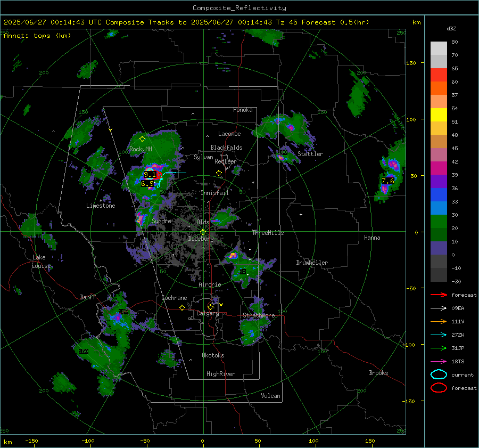Click the HighRiver city label
The width and height of the screenshot is (479, 448).
[221, 374]
